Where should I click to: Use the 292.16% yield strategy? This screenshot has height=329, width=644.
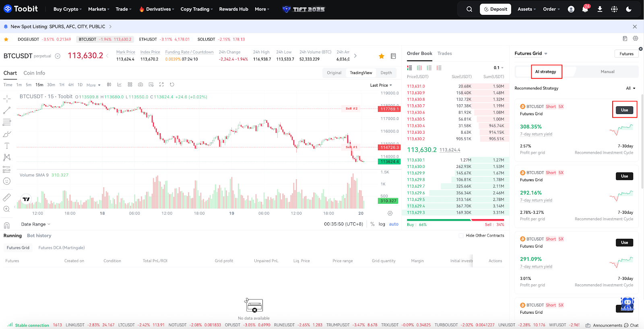point(624,176)
